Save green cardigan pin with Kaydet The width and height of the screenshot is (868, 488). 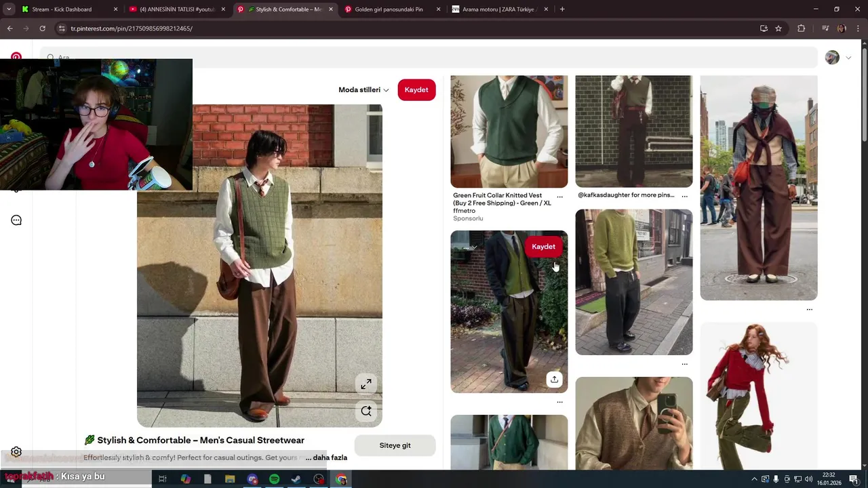pos(543,247)
